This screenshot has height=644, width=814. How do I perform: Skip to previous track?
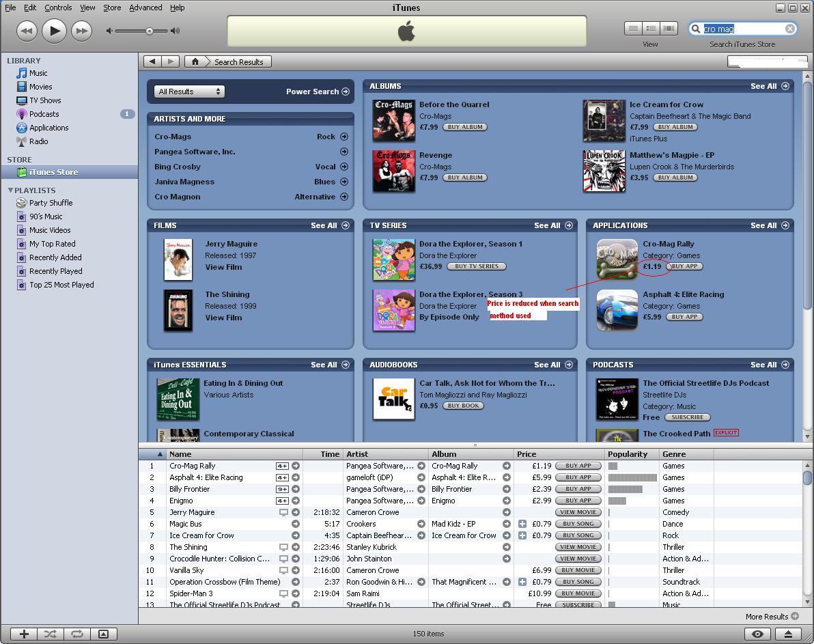27,31
